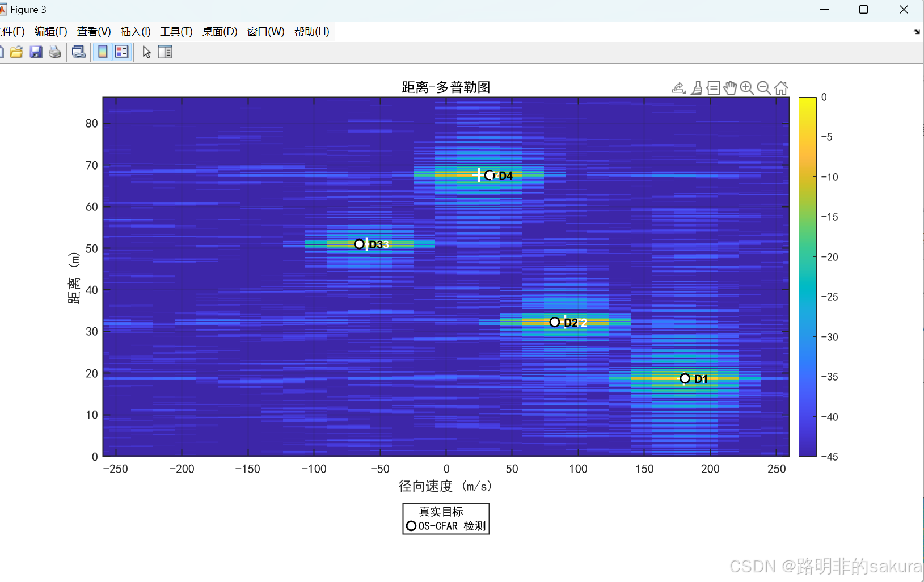Open the 查看(V) menu
924x582 pixels.
[x=94, y=32]
